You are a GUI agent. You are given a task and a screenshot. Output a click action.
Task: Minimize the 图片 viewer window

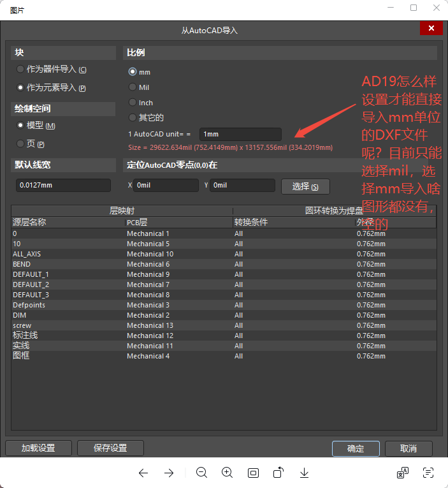pos(391,8)
